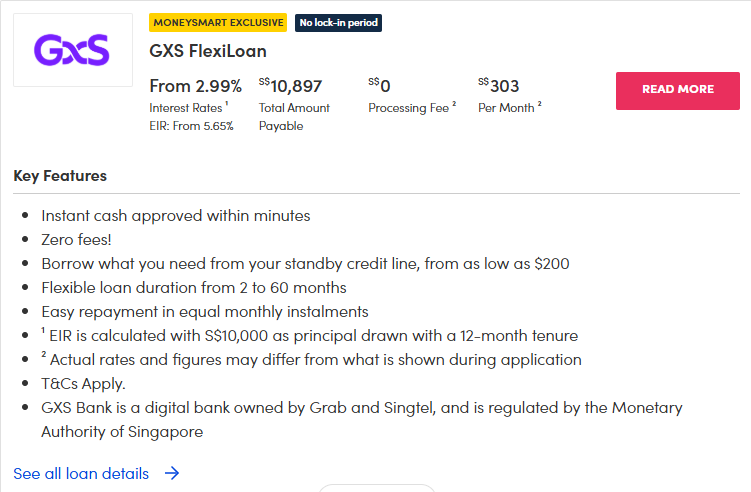Click the arrow icon beside loan details
Screen dimensions: 751x492
tap(172, 473)
